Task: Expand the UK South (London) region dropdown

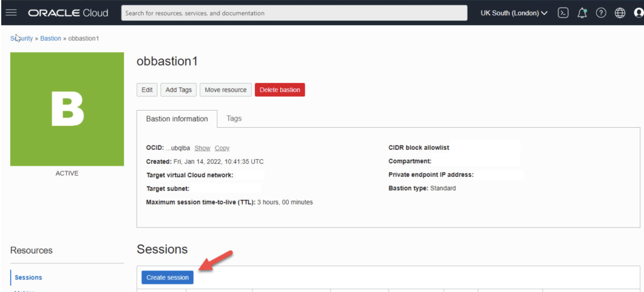Action: coord(514,13)
